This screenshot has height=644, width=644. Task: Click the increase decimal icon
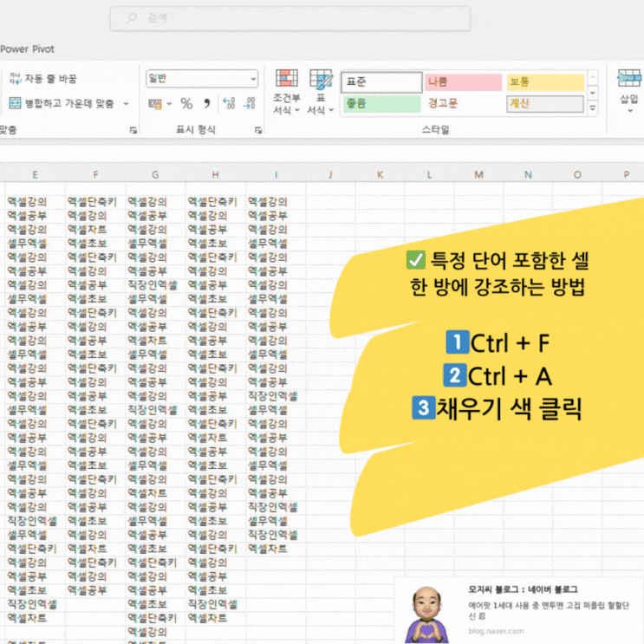coord(228,103)
